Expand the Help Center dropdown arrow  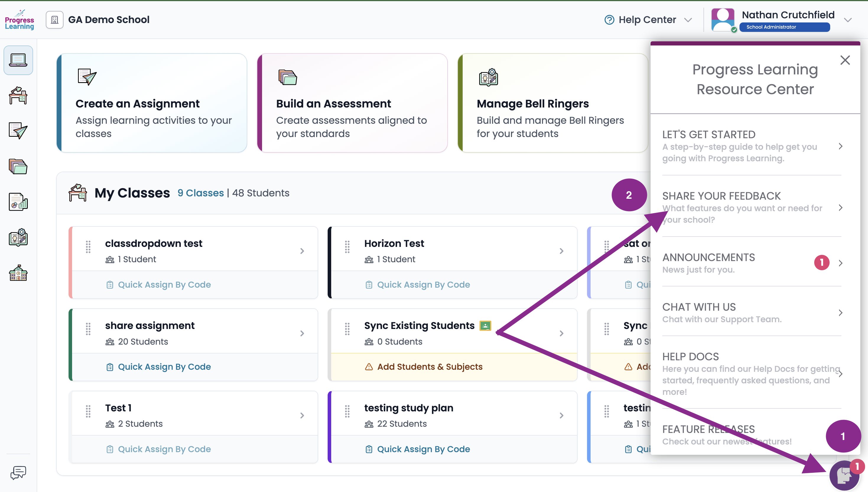click(x=688, y=20)
